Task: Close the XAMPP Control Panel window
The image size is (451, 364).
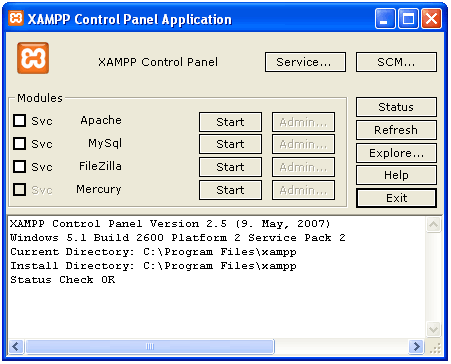Action: pyautogui.click(x=431, y=19)
